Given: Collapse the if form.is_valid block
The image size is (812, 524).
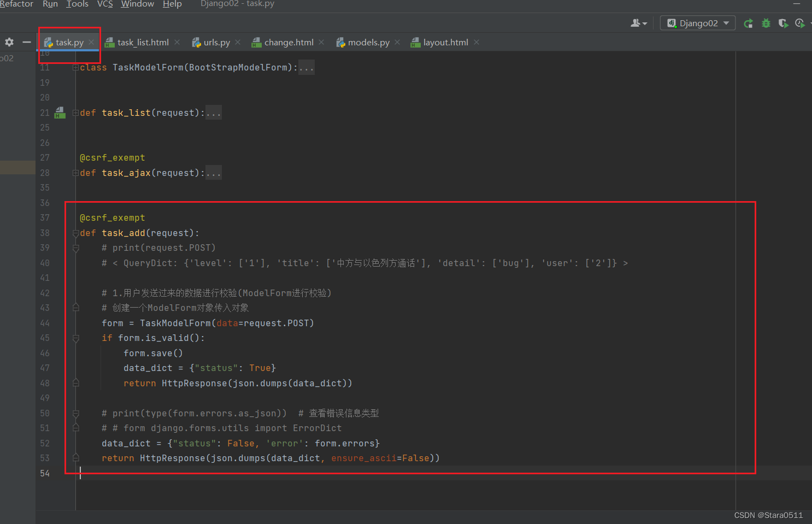Looking at the screenshot, I should [x=75, y=338].
